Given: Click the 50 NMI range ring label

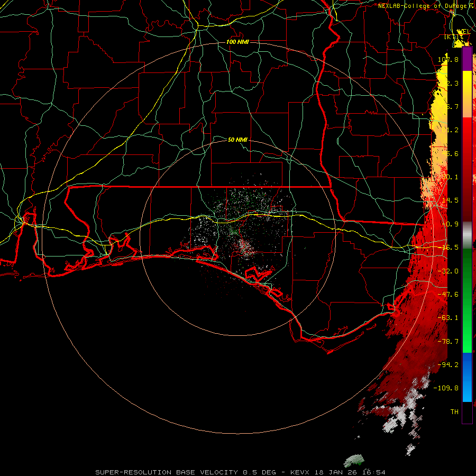Looking at the screenshot, I should point(237,140).
